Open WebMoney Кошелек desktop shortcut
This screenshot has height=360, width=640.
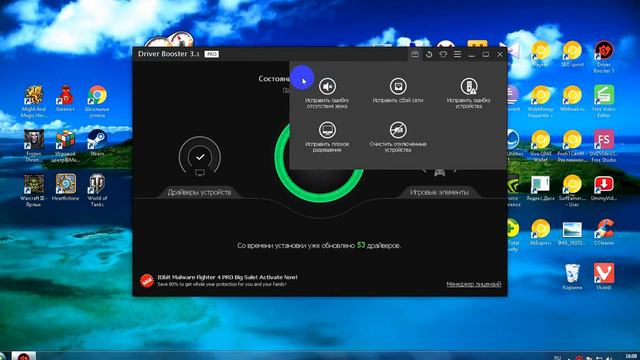[540, 101]
